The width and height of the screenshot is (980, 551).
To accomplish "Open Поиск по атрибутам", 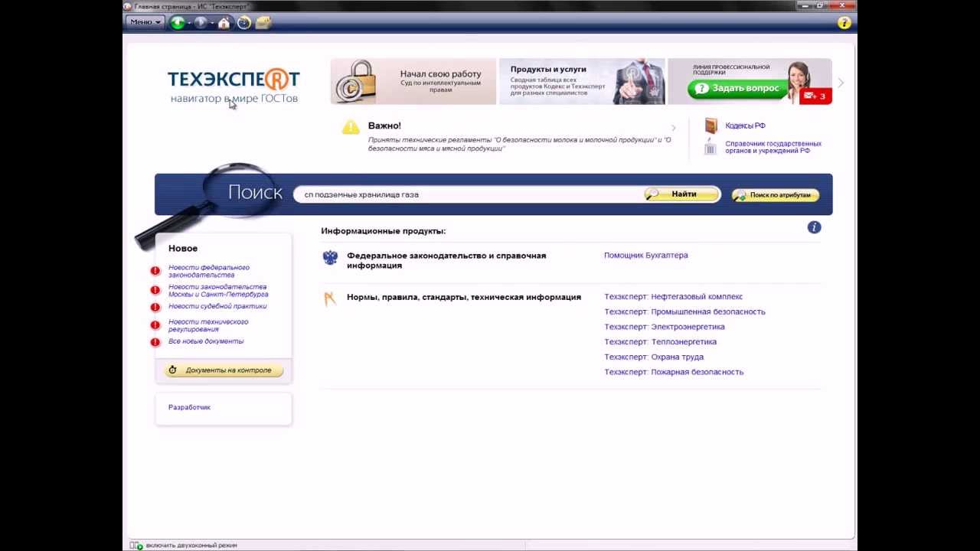I will click(x=776, y=195).
